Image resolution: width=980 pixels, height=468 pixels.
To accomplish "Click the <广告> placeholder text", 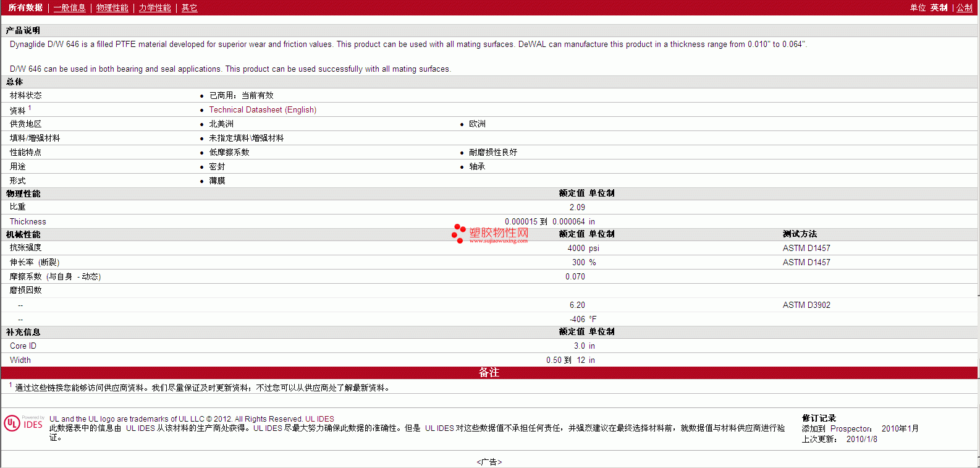I will click(489, 462).
